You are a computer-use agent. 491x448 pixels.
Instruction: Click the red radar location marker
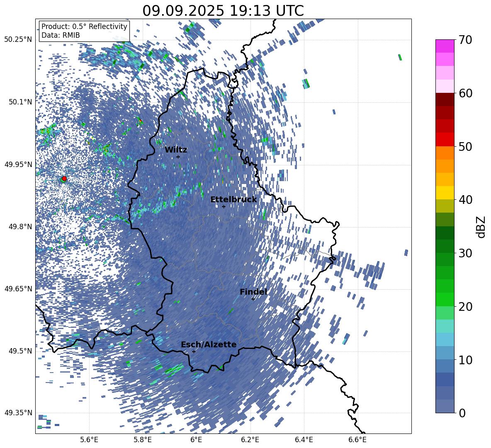64,179
